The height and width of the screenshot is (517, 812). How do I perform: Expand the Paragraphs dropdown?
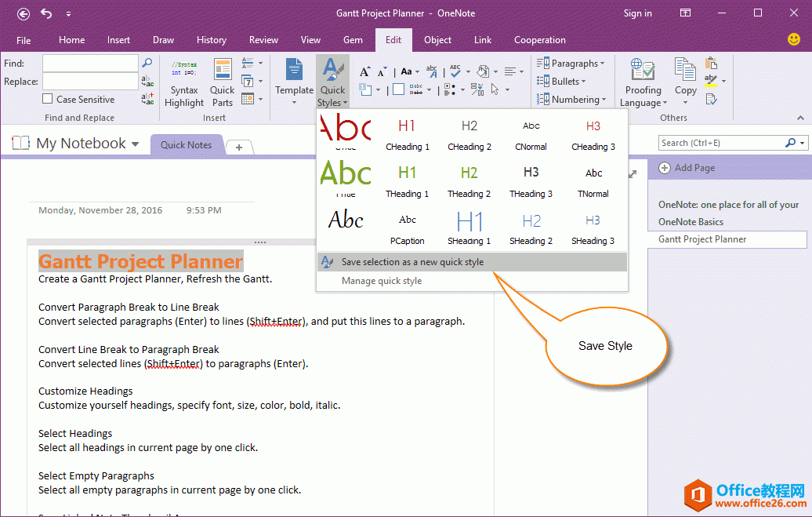click(x=572, y=64)
